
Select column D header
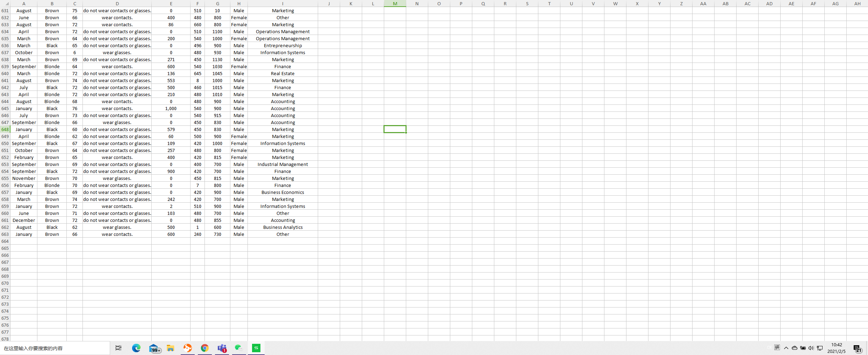(117, 3)
